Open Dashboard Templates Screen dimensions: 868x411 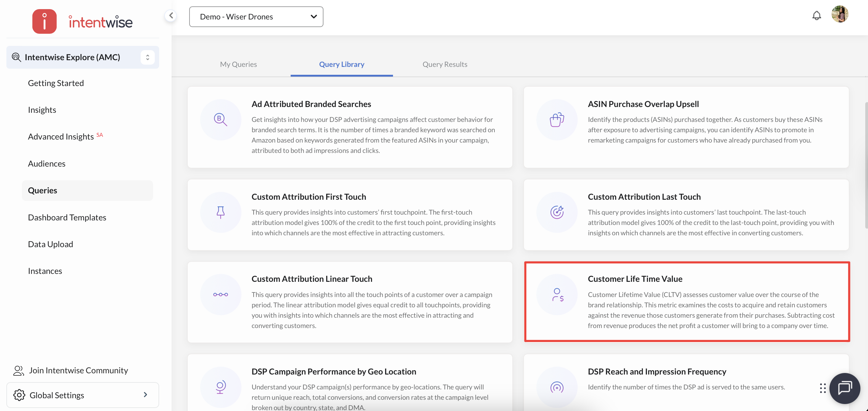[x=67, y=217]
